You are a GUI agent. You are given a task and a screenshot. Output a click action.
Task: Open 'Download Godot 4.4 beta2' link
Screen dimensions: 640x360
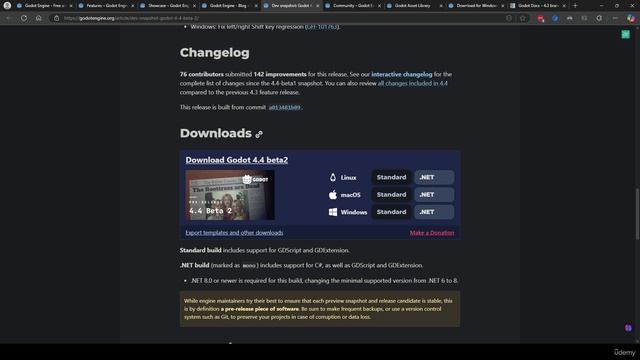236,160
